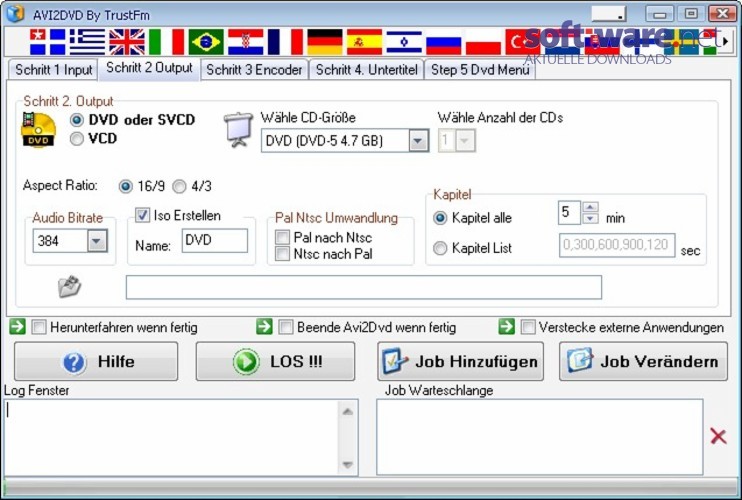Increase the chapter minutes spinner
The width and height of the screenshot is (742, 500).
click(590, 207)
